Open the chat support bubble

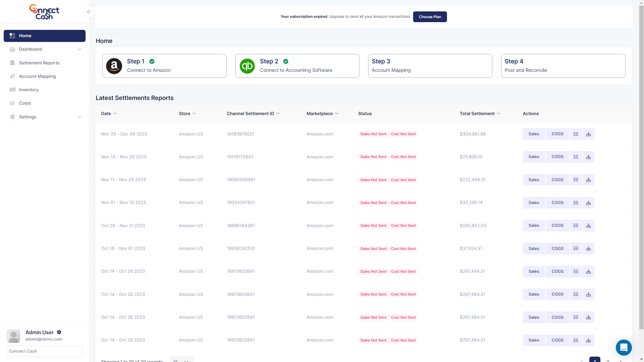[624, 348]
